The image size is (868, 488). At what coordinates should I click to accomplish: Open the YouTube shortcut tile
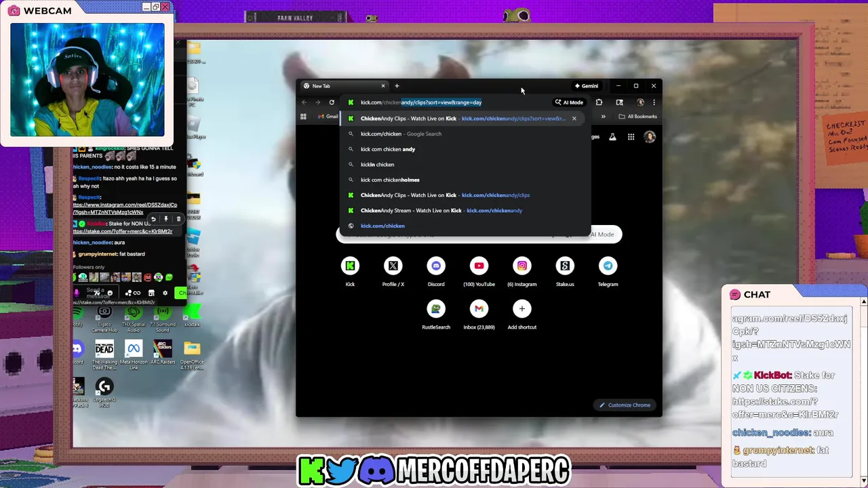479,271
